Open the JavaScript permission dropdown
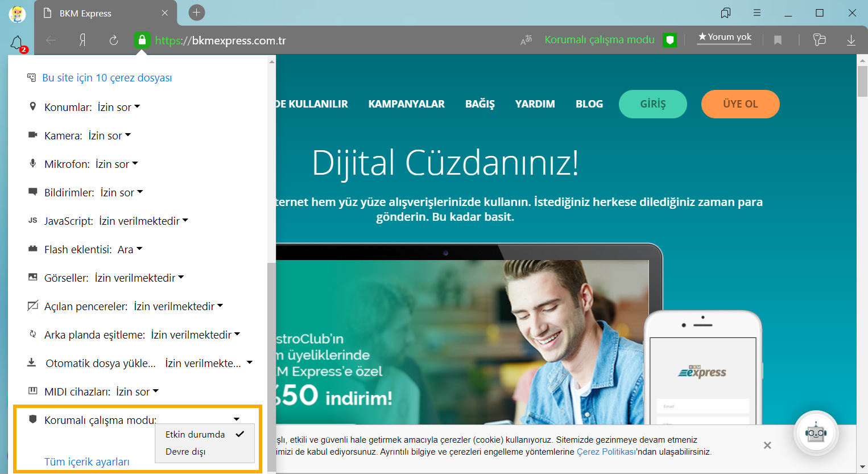The image size is (868, 474). tap(143, 221)
